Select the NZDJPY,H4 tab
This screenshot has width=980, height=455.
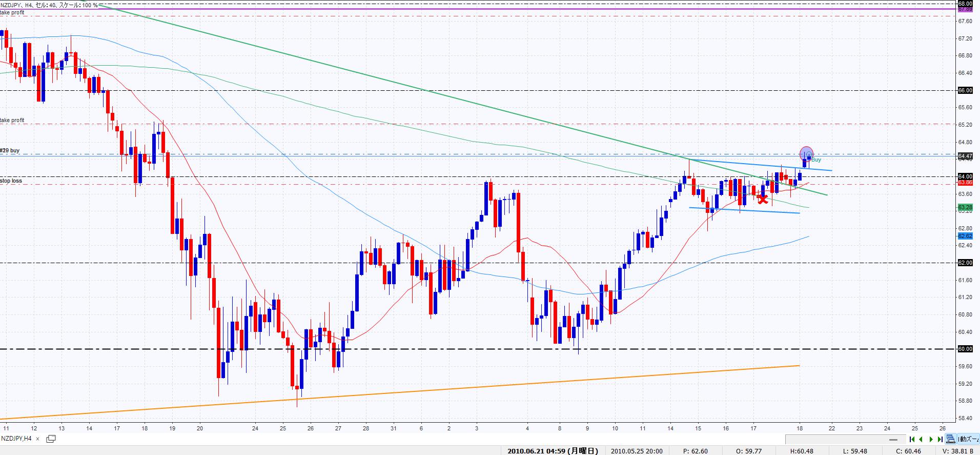(x=16, y=439)
